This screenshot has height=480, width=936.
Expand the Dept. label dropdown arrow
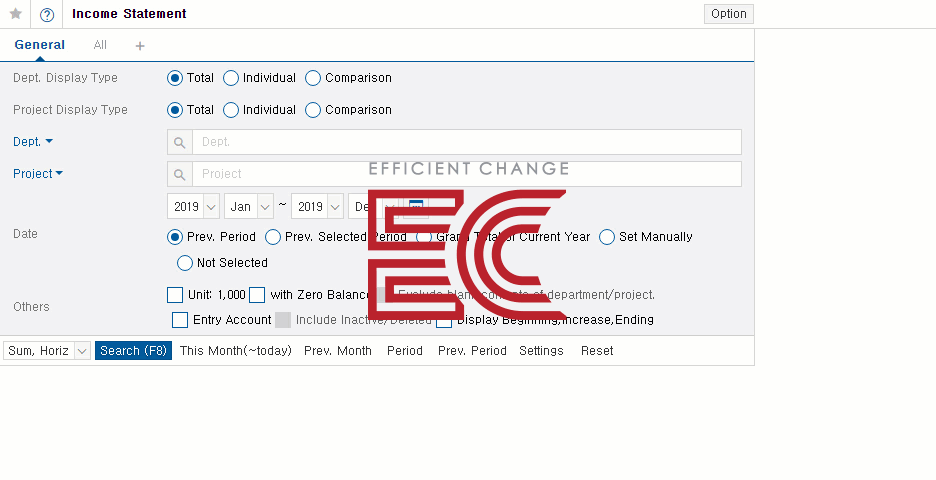click(49, 142)
